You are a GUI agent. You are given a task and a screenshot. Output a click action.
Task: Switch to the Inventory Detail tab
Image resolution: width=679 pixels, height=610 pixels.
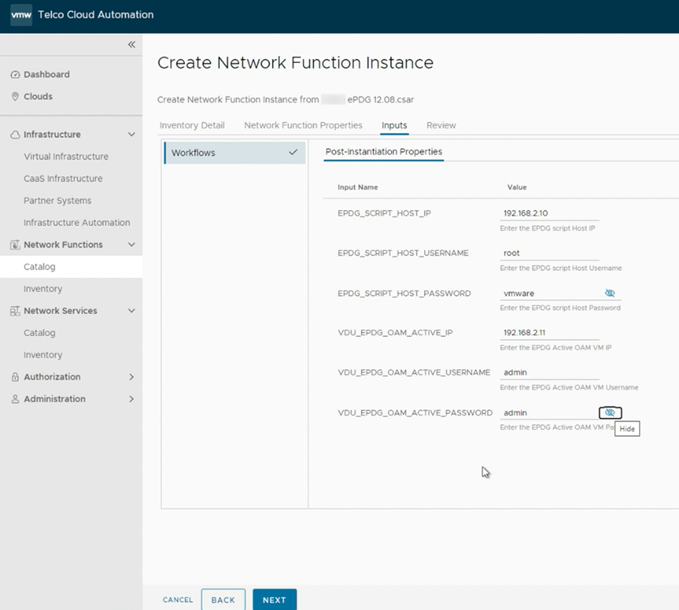coord(192,126)
